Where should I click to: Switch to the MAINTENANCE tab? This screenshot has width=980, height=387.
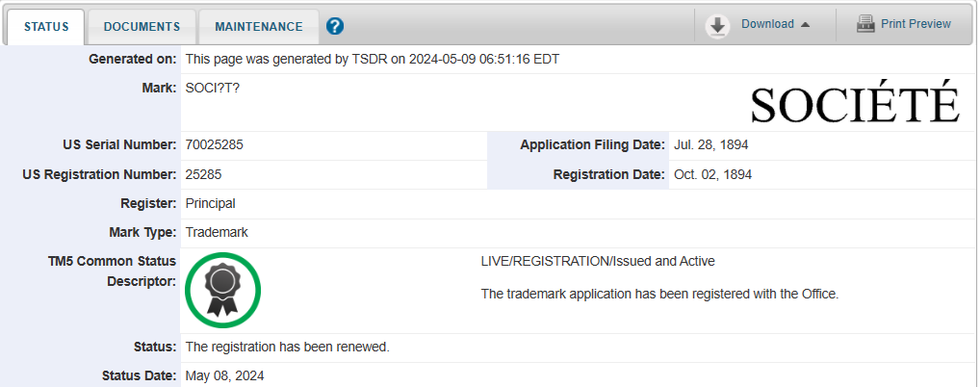point(259,27)
